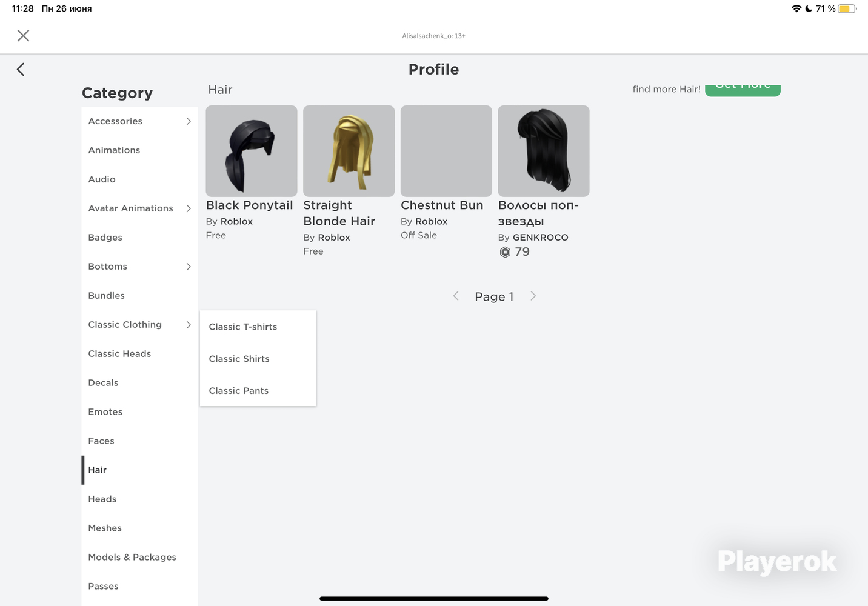Go back using the left arrow
Viewport: 868px width, 606px height.
pyautogui.click(x=21, y=70)
